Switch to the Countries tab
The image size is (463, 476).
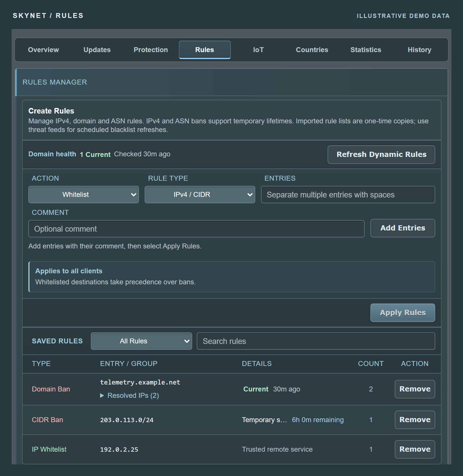(312, 50)
